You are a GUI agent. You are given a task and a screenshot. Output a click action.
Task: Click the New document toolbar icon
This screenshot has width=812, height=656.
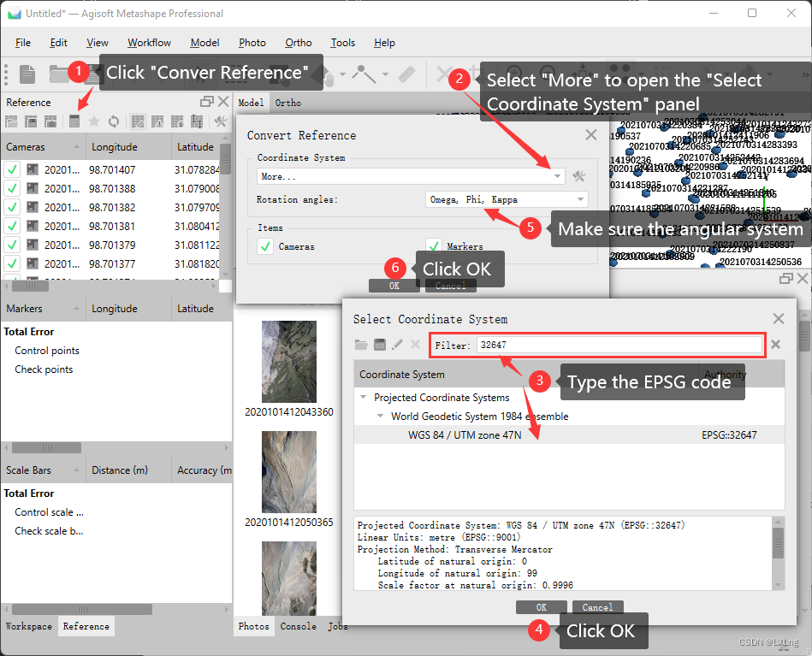(x=27, y=74)
